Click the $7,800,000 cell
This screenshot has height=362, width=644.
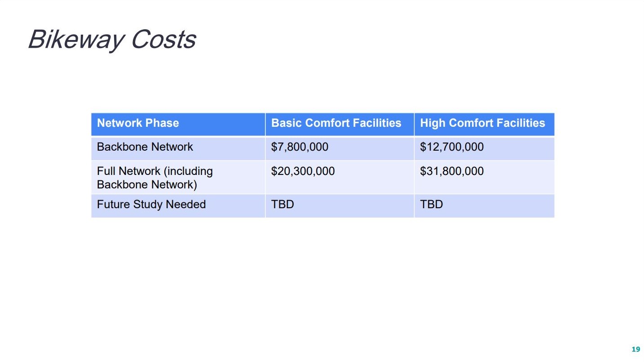(300, 147)
